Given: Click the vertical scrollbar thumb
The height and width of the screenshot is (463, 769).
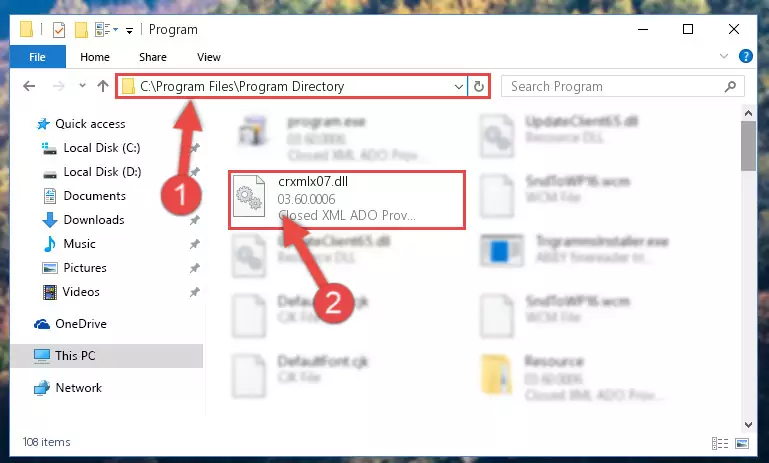Looking at the screenshot, I should pos(748,146).
